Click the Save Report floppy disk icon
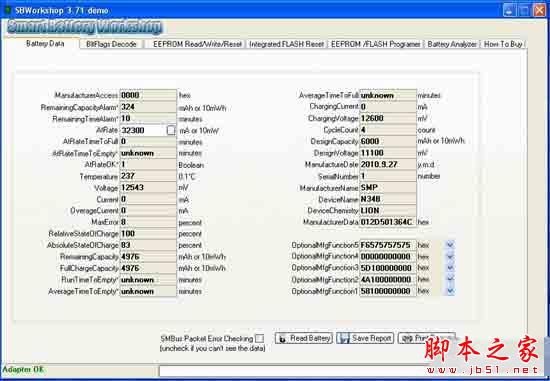 click(x=344, y=339)
